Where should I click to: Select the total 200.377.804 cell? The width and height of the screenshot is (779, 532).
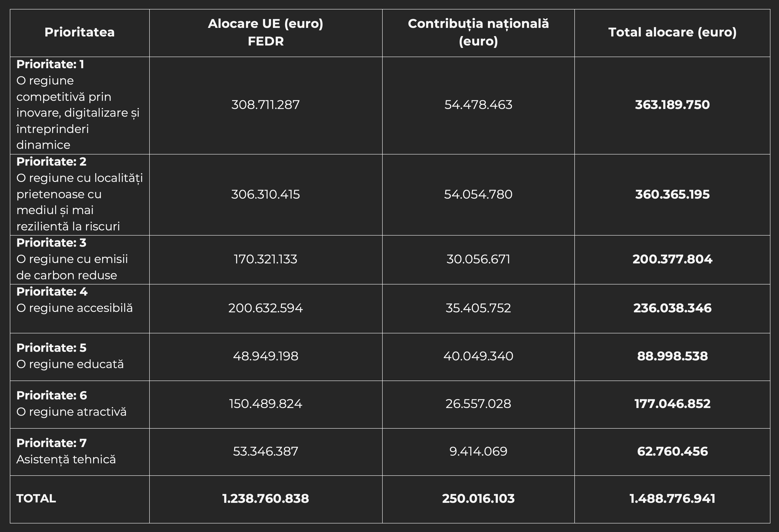[672, 260]
